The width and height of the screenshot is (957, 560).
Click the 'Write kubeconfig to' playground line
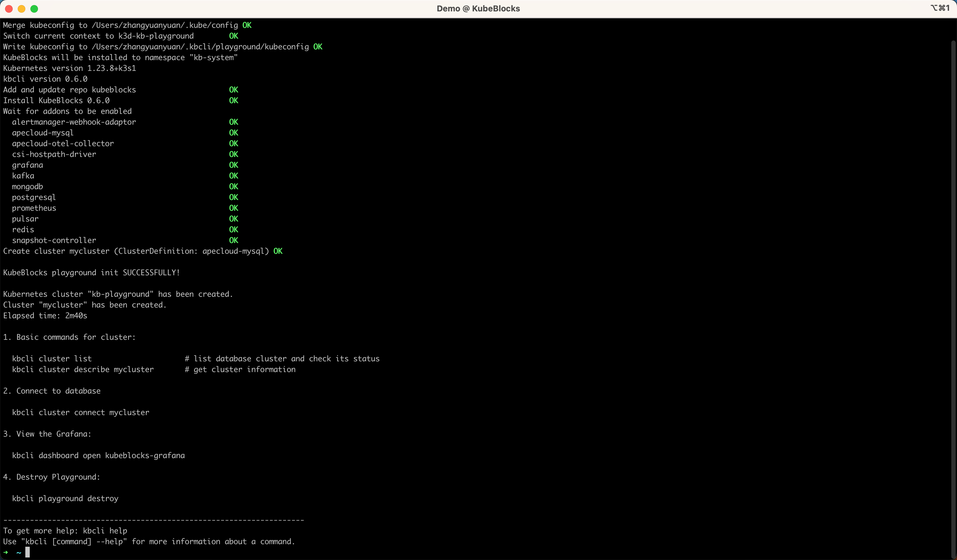[x=163, y=47]
